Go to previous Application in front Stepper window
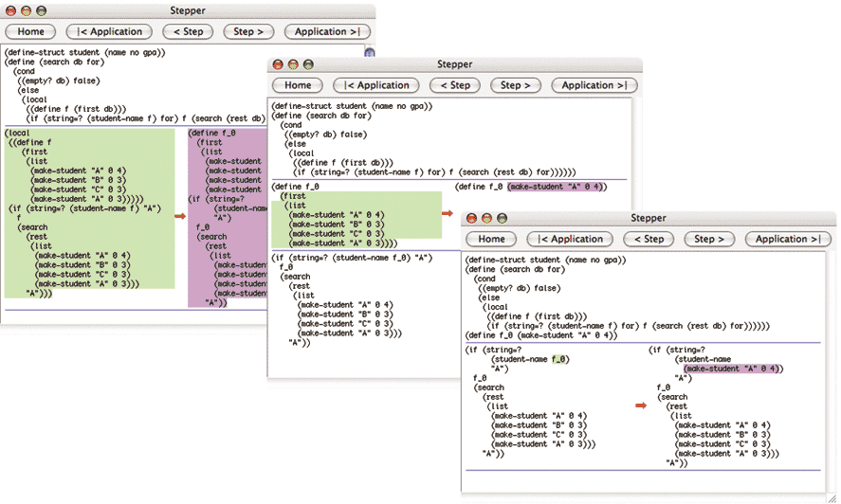Screen dimensions: 841x504 pos(570,239)
